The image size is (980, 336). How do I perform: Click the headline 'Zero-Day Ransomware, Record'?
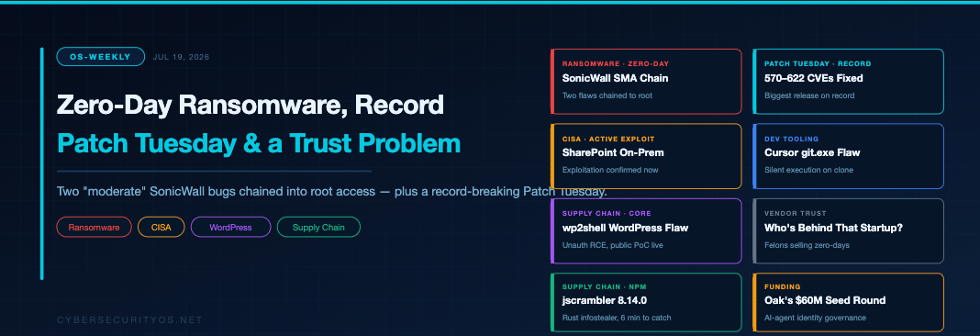pos(251,106)
